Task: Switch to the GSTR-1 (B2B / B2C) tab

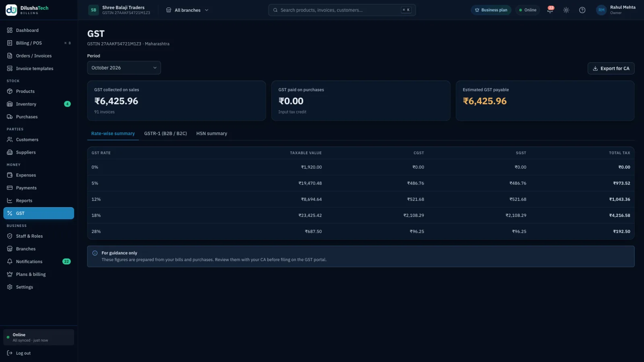Action: 165,134
